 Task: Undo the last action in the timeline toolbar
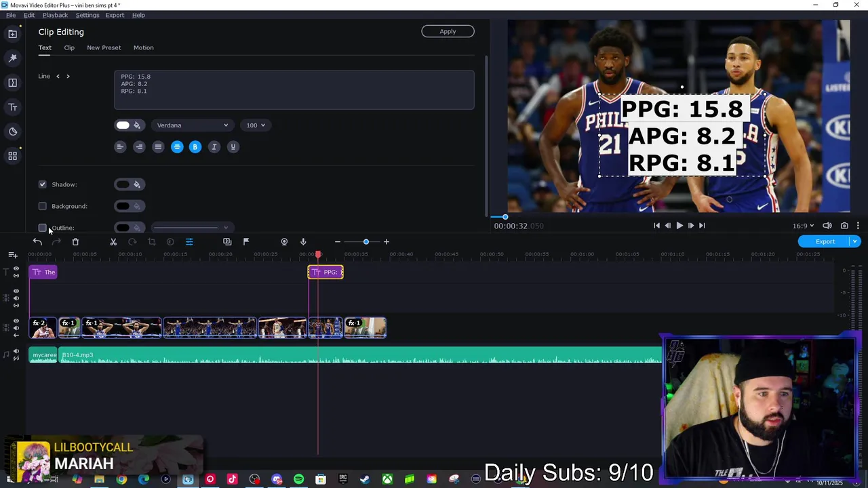click(37, 242)
